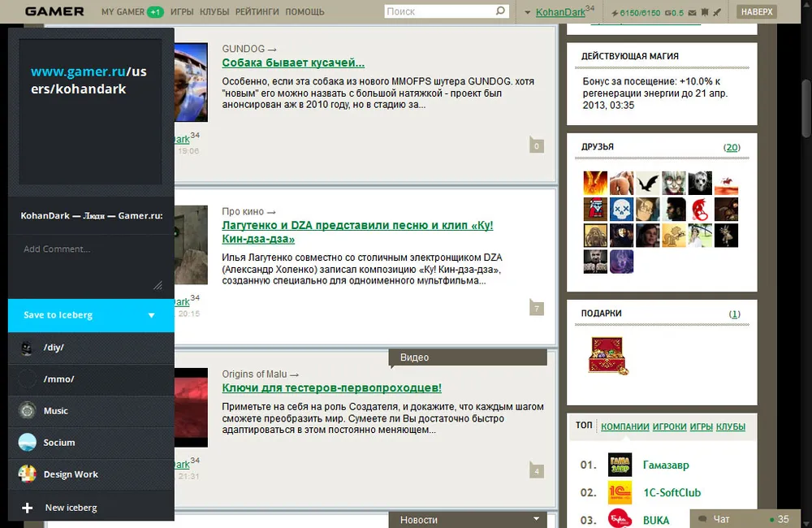Click the bookmark flag icon in top bar
The image size is (812, 528).
[x=703, y=12]
